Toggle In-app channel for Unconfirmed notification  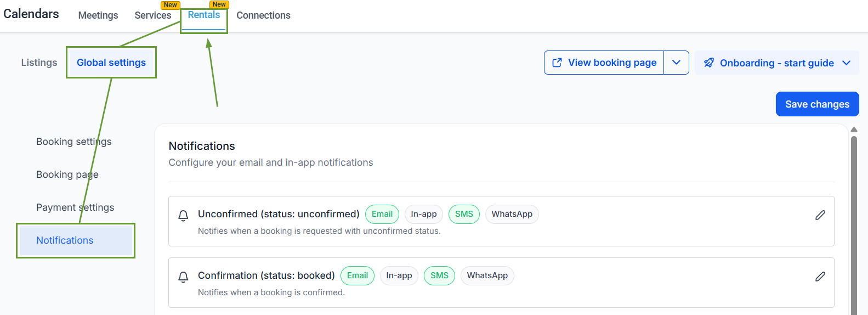click(x=424, y=214)
